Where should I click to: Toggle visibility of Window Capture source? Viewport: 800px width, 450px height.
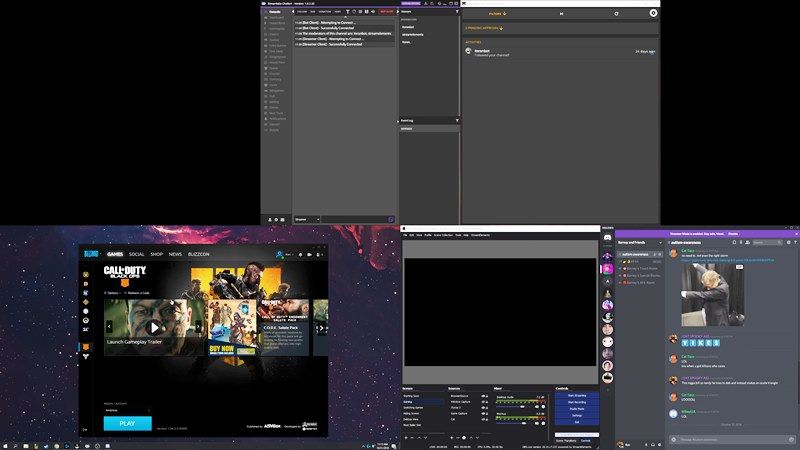click(483, 402)
